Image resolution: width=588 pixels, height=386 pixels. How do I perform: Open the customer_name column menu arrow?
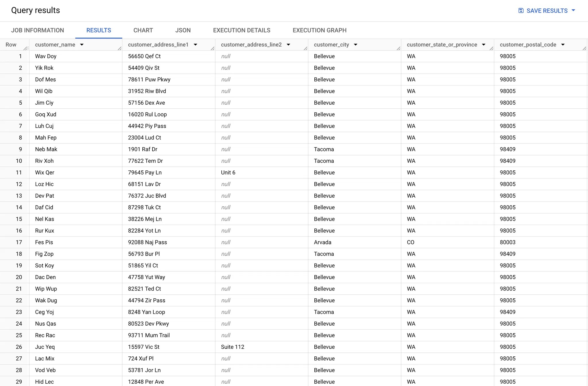click(x=82, y=45)
